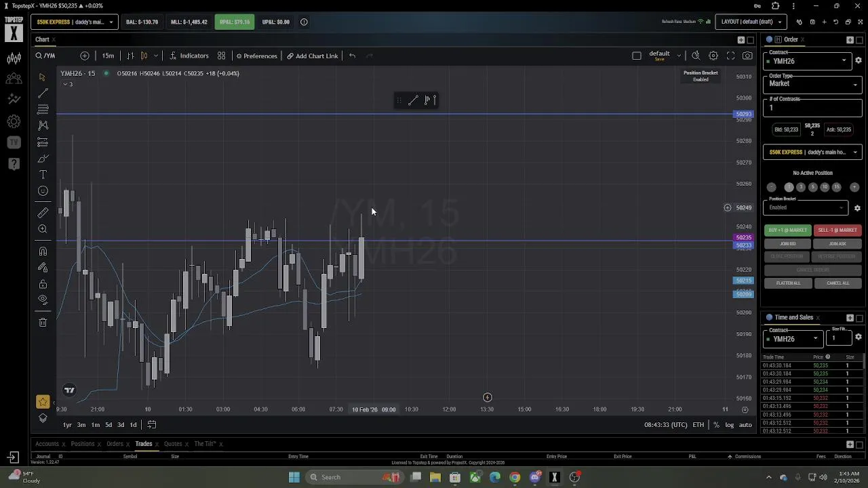The width and height of the screenshot is (868, 488).
Task: Select the trend line drawing tool
Action: tap(43, 93)
